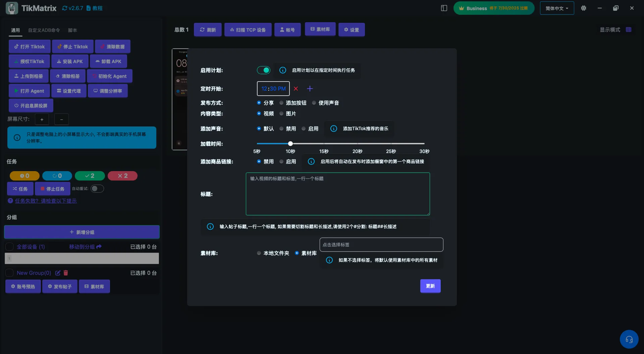
Task: Open the support headset chat bubble
Action: pos(629,339)
